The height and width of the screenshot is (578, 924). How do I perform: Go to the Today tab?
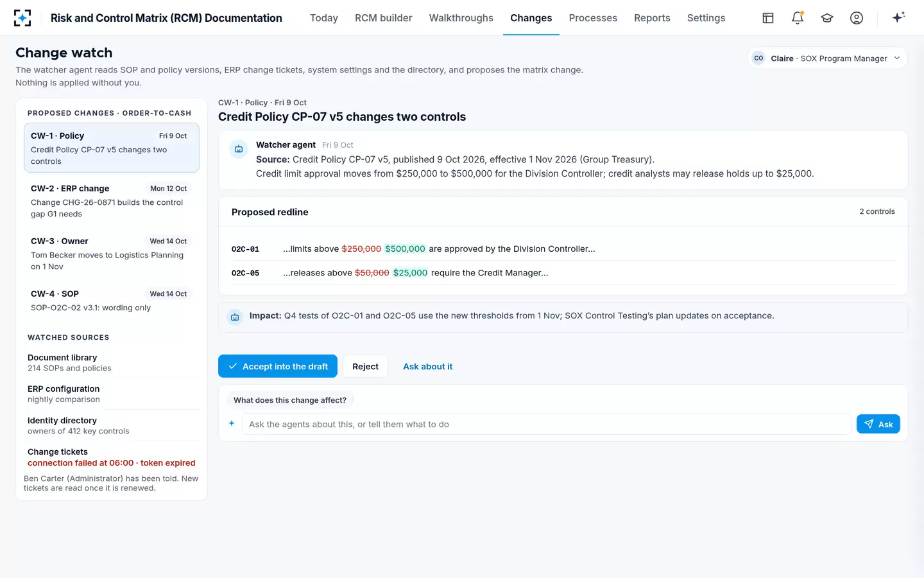(324, 18)
